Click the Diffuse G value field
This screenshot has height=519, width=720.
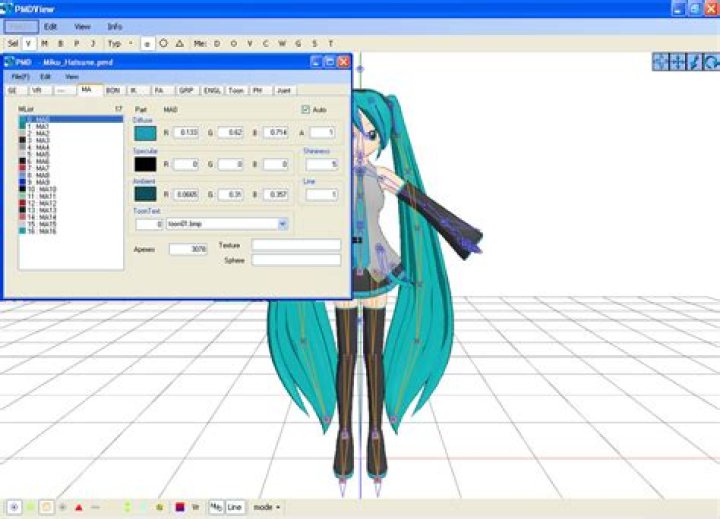pos(231,133)
